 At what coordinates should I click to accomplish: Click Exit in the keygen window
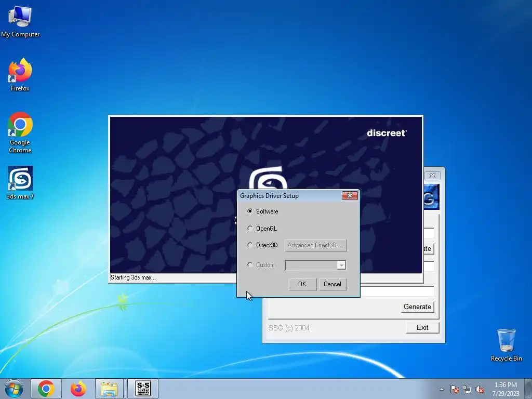422,327
